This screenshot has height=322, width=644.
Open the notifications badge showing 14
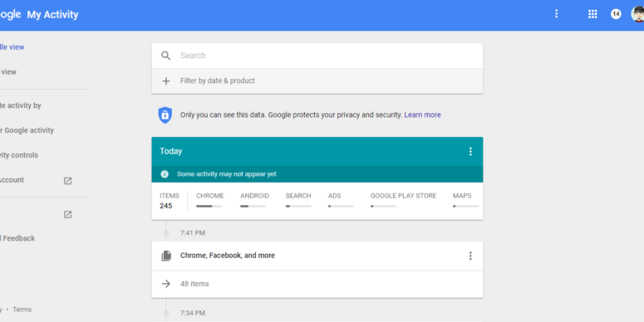(x=616, y=14)
